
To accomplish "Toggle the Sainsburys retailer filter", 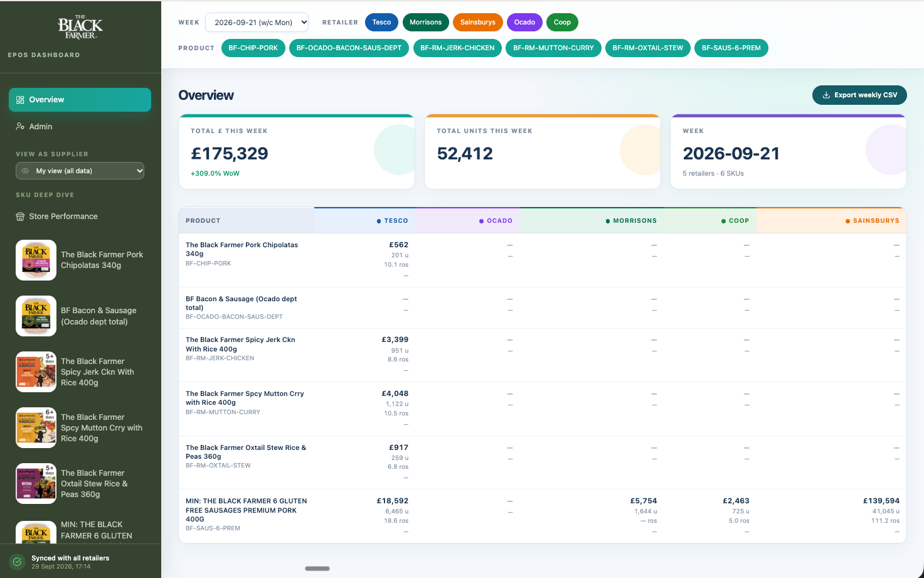I will pyautogui.click(x=478, y=22).
